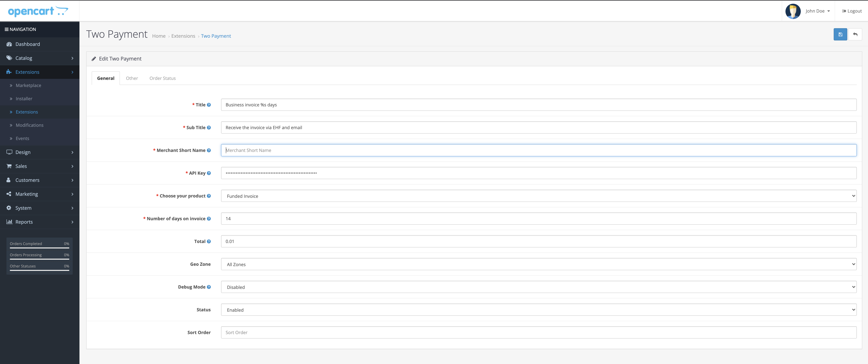This screenshot has height=364, width=868.
Task: Click the Debug Mode help icon
Action: 209,287
